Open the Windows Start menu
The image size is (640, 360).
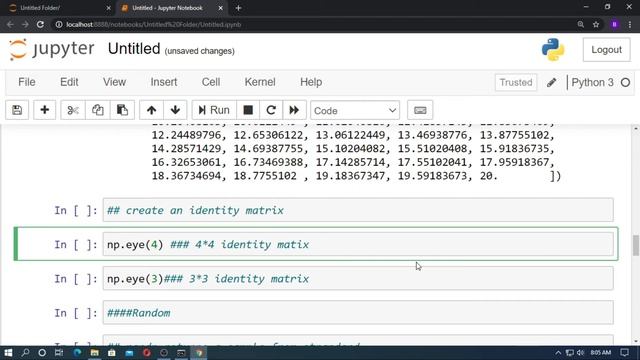(8, 353)
